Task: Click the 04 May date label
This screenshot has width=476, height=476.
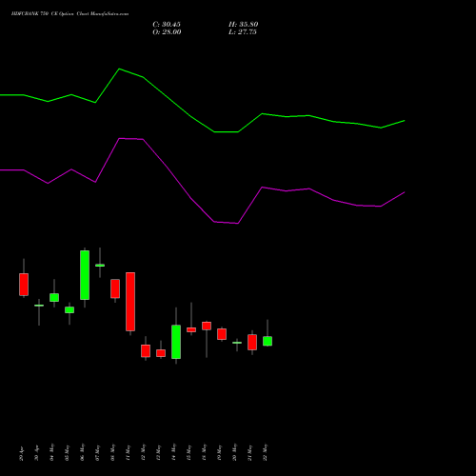Action: click(51, 452)
